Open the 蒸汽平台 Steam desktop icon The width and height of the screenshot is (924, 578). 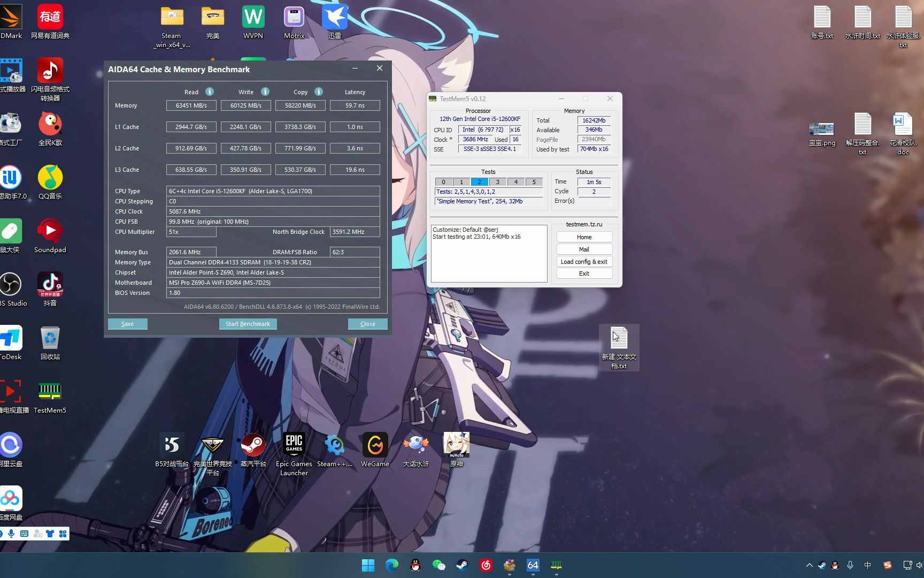253,450
